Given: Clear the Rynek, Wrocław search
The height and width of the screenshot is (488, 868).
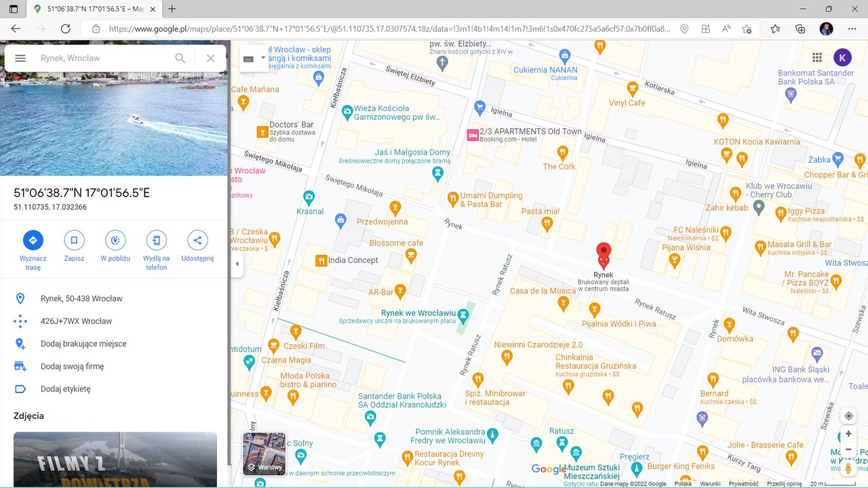Looking at the screenshot, I should tap(211, 58).
